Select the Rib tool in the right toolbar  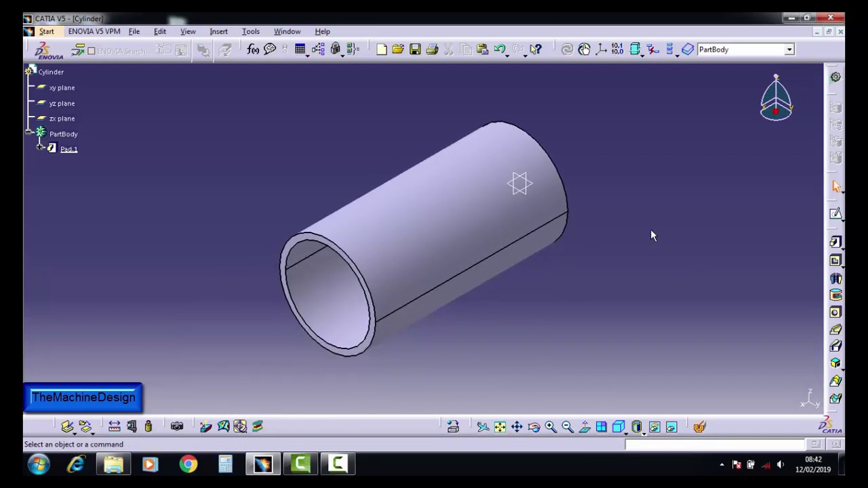point(835,329)
